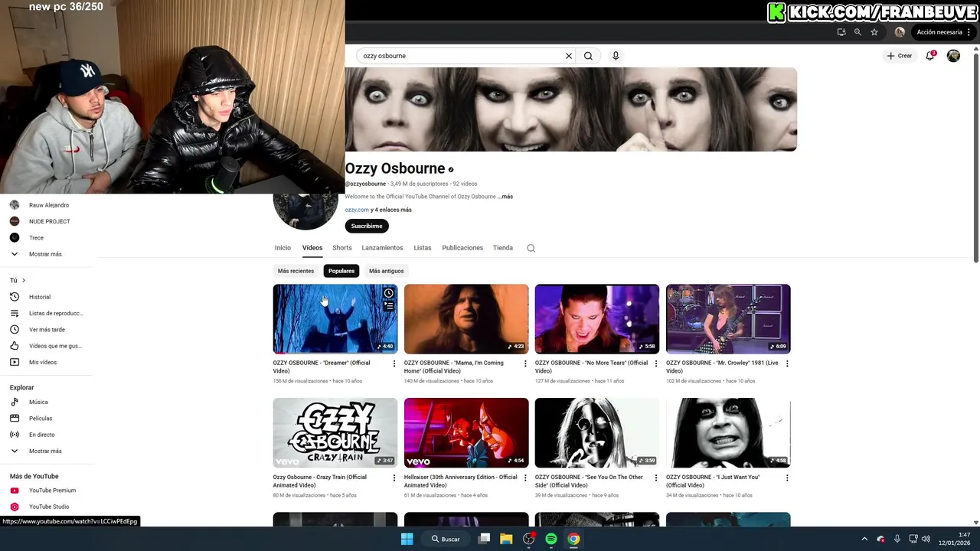Viewport: 980px width, 551px height.
Task: Open more options for No More Tears video
Action: coord(656,364)
